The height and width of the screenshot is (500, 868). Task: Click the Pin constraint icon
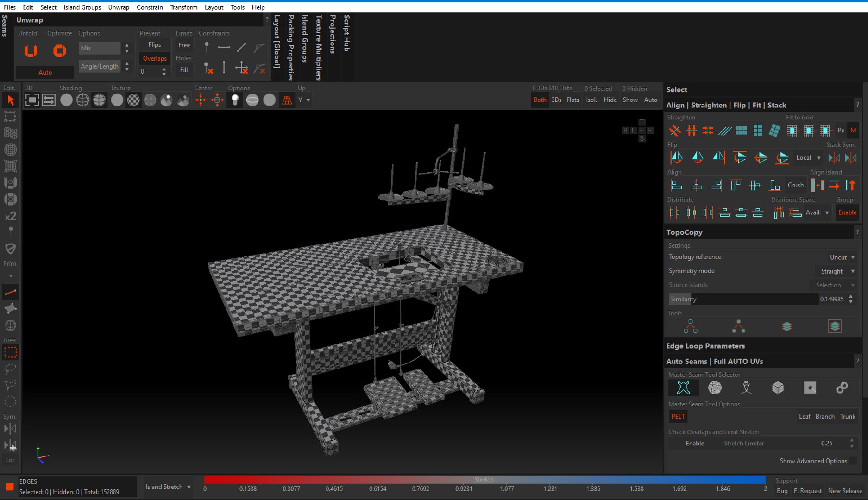point(207,47)
